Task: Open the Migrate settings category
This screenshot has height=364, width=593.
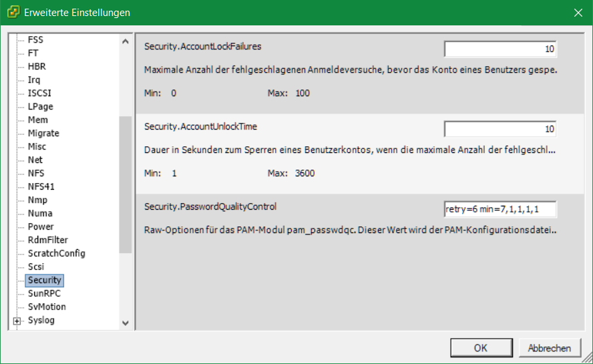Action: pyautogui.click(x=43, y=134)
